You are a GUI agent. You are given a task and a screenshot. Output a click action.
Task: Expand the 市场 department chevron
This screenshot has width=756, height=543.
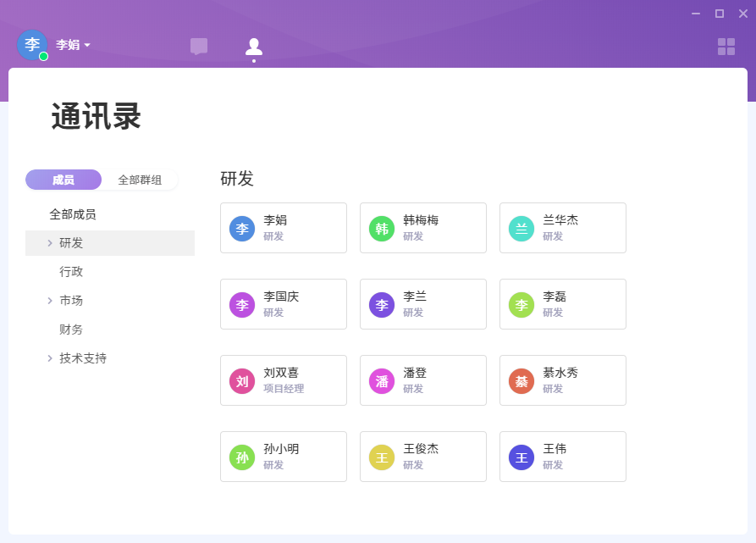(50, 301)
